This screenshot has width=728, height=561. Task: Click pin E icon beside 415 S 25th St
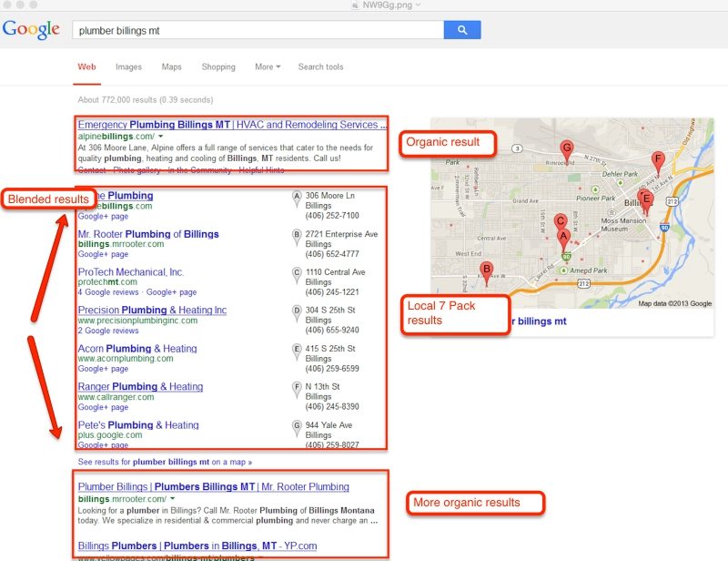(297, 352)
